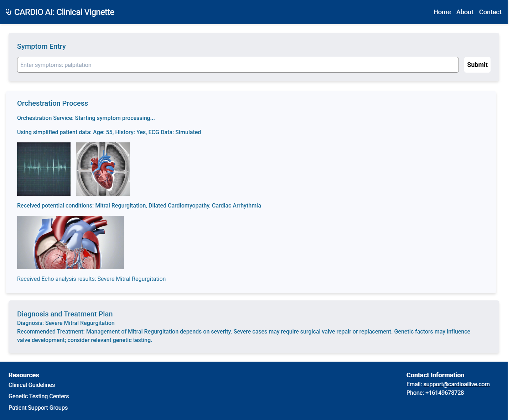Image resolution: width=513 pixels, height=420 pixels.
Task: Click the large anatomical heart echo image
Action: point(71,242)
